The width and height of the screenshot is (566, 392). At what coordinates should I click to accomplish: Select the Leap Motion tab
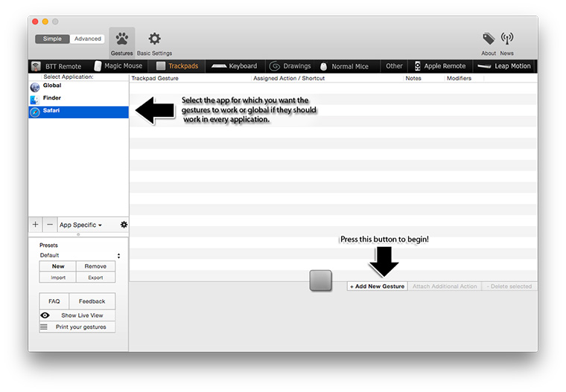tap(504, 66)
